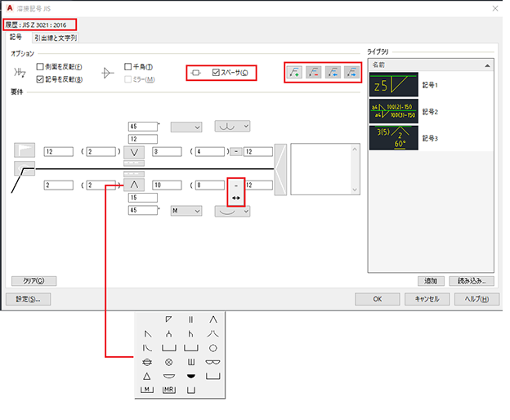Pick the fillet triangle flag symbol in palette
The width and height of the screenshot is (510, 420).
(168, 319)
